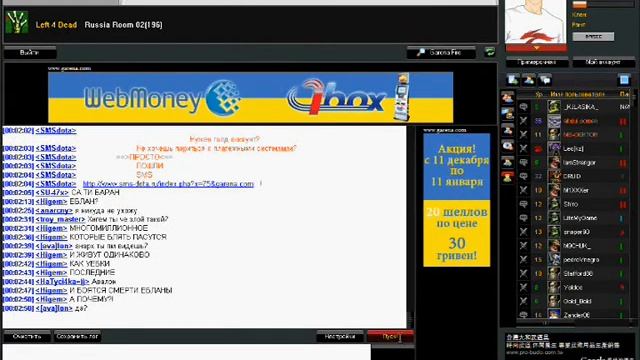Image resolution: width=640 pixels, height=360 pixels.
Task: Click the chat log vertical scrollbar
Action: tap(410, 227)
